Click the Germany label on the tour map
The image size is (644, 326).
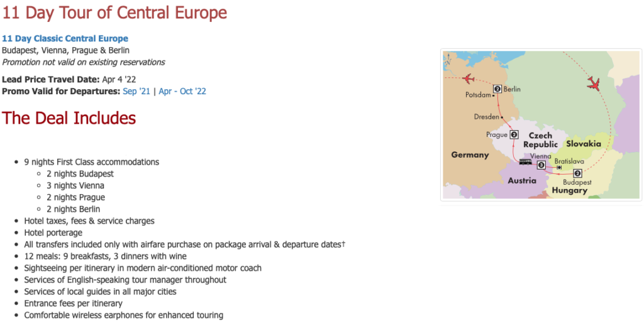[x=470, y=155]
